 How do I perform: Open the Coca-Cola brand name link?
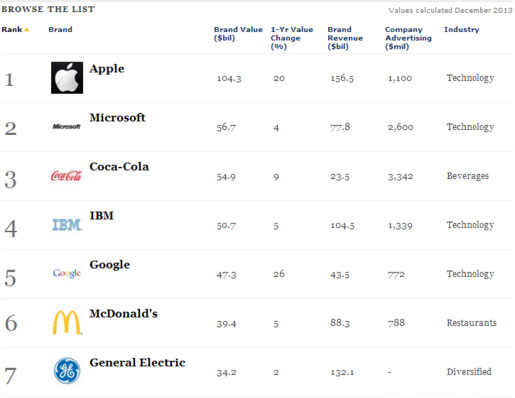(119, 166)
